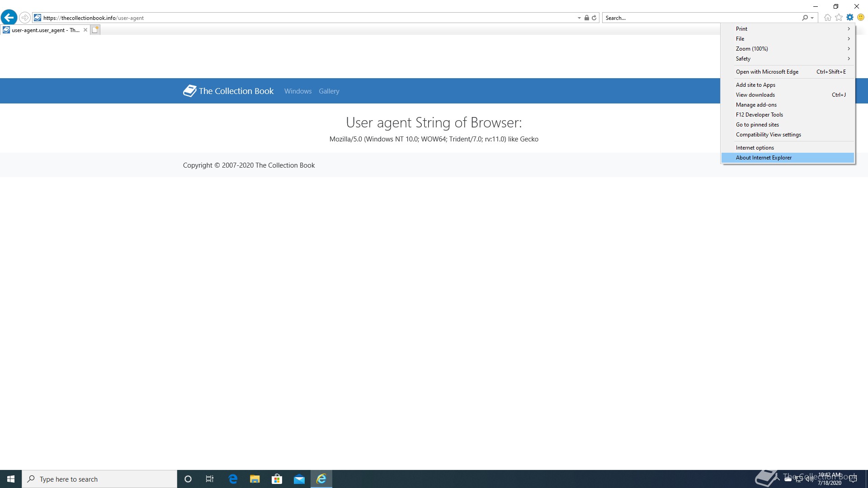Click the Tools gear icon
The height and width of the screenshot is (488, 868).
[850, 17]
